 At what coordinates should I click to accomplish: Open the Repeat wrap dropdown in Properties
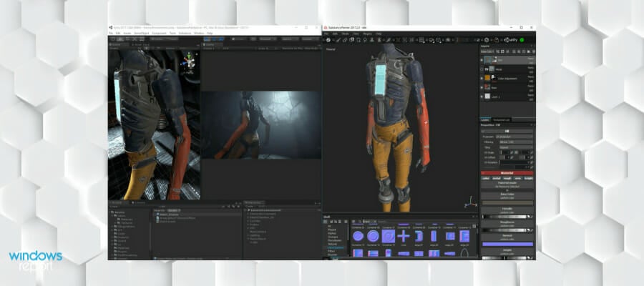point(515,147)
